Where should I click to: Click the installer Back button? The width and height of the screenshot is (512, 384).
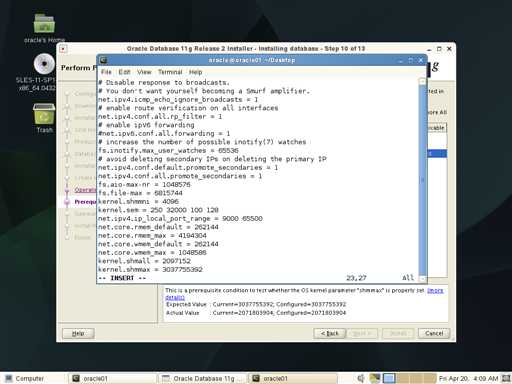pyautogui.click(x=329, y=333)
